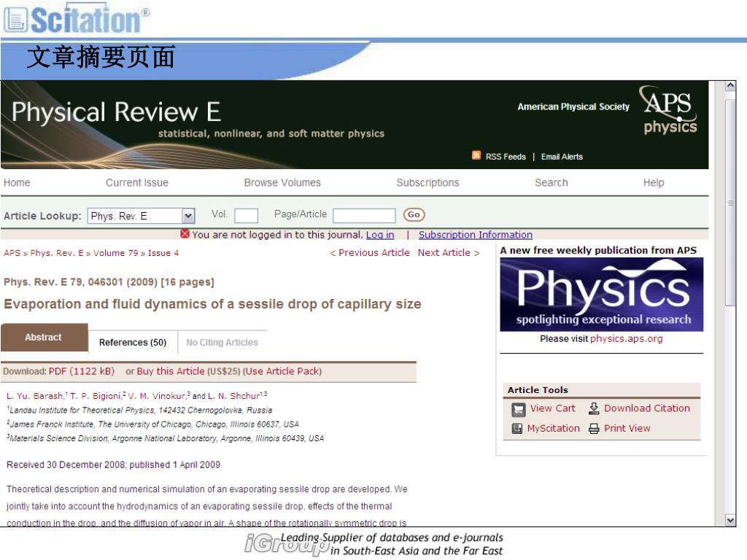Open Browse Volumes in navigation
The height and width of the screenshot is (560, 747).
[x=282, y=182]
